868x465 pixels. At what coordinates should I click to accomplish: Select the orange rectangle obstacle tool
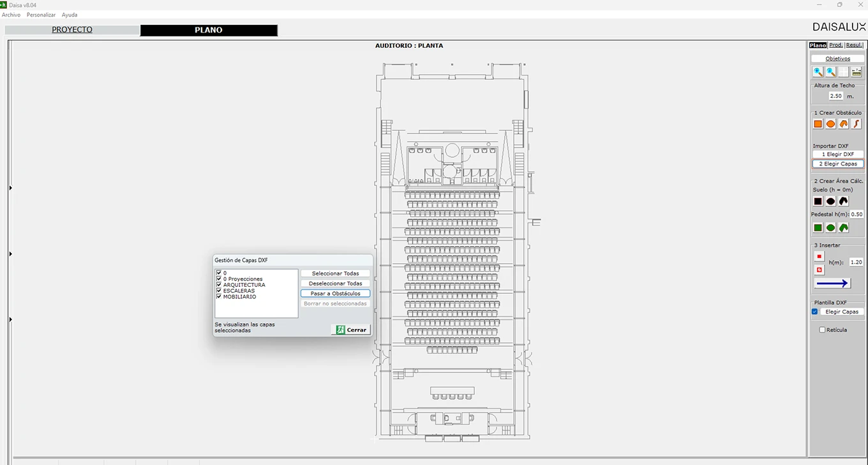(818, 124)
